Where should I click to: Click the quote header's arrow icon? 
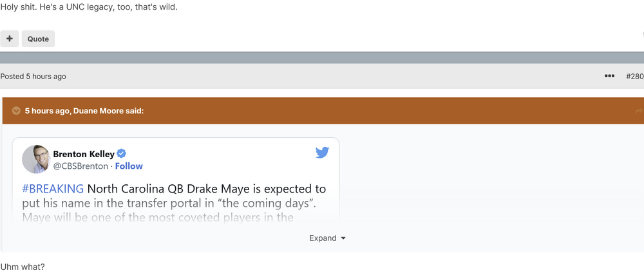tap(638, 111)
